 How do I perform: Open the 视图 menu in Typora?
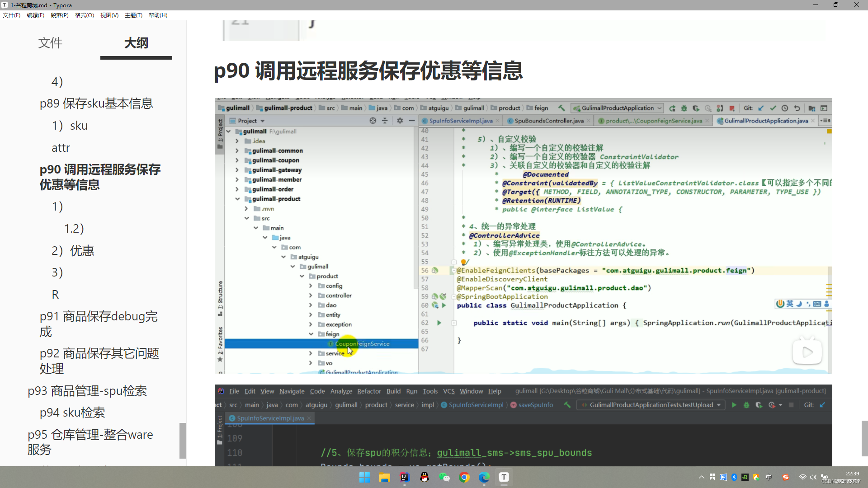tap(109, 15)
